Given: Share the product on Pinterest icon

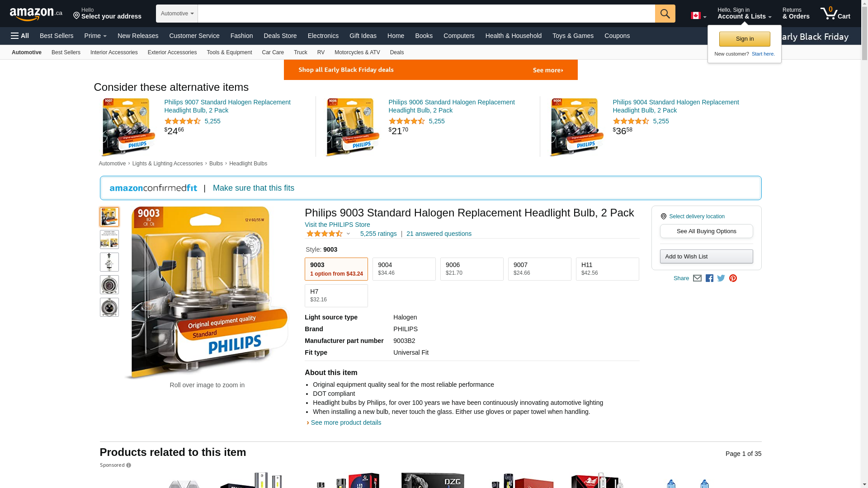Looking at the screenshot, I should click(733, 278).
